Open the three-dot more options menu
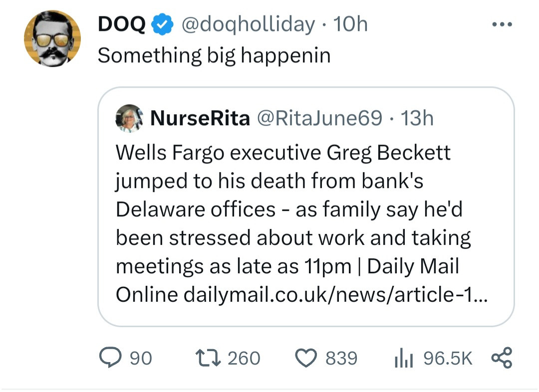Screen dimensions: 539x392 [x=502, y=23]
